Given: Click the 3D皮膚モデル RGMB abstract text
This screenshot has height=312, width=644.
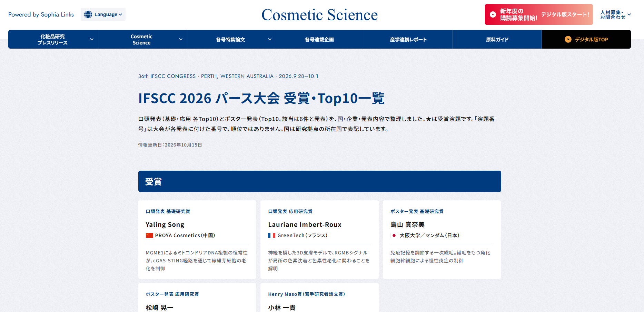Looking at the screenshot, I should (319, 261).
